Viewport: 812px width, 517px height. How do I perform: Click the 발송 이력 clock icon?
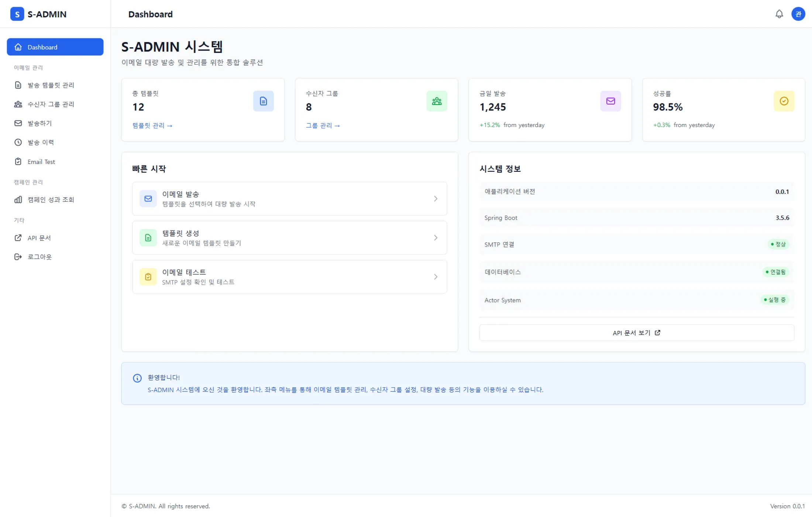pos(18,142)
